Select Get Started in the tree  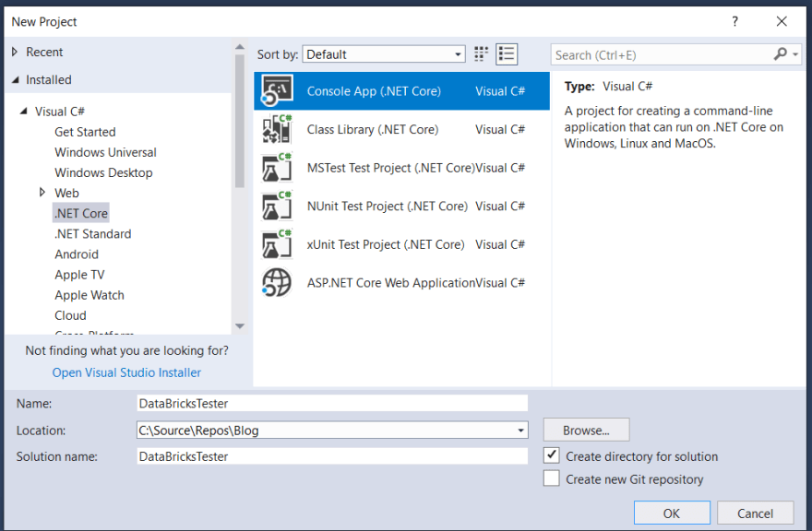(85, 132)
